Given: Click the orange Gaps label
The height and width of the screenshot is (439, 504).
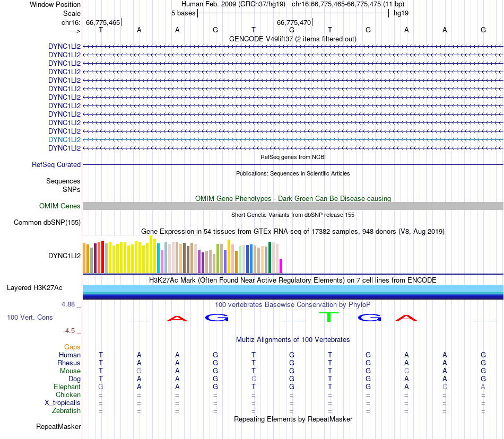Looking at the screenshot, I should 72,347.
